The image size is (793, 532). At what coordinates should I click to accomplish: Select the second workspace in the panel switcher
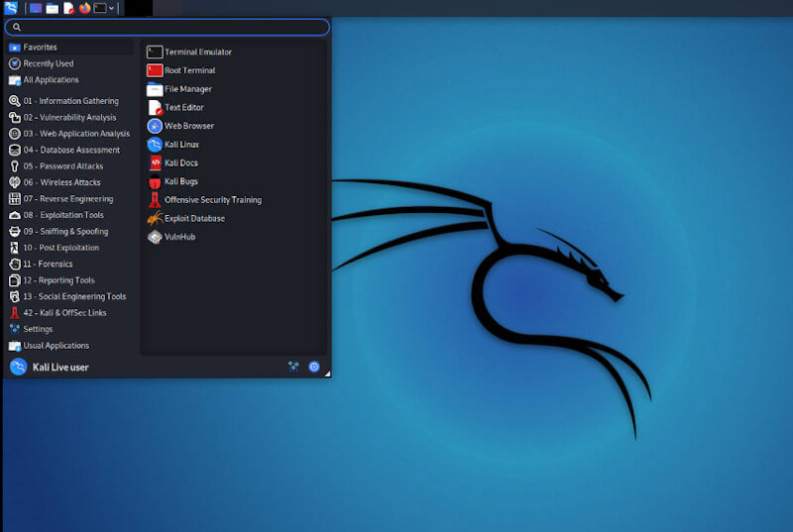168,8
